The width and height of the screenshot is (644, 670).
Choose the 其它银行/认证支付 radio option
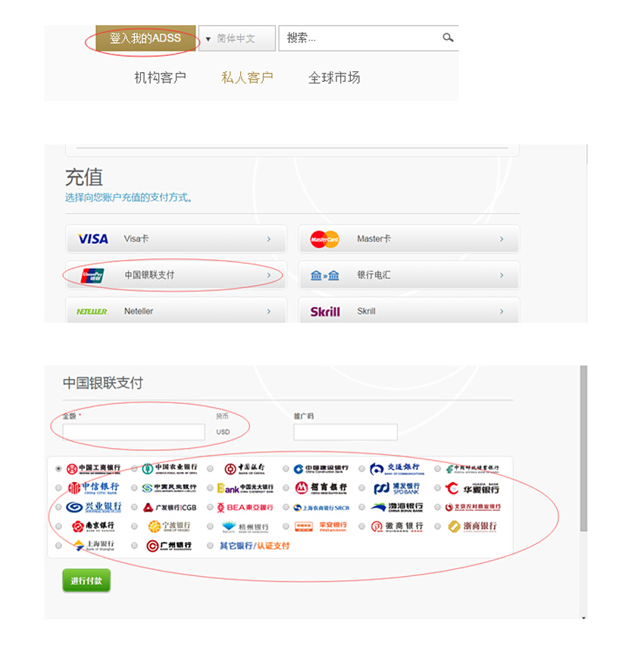click(x=210, y=545)
